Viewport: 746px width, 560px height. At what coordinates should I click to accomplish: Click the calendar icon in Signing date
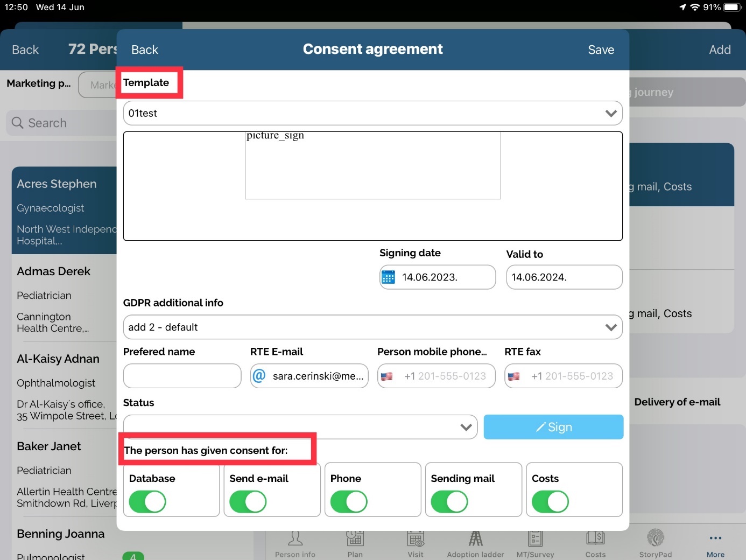tap(388, 277)
